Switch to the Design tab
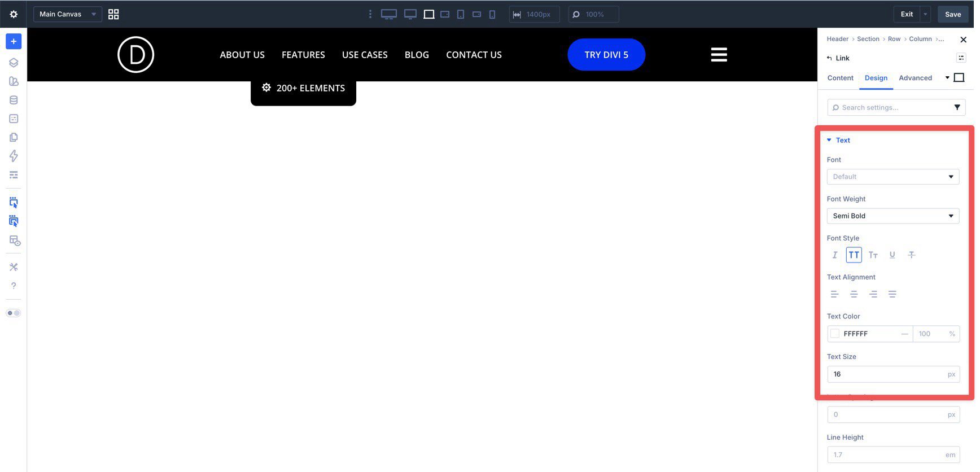This screenshot has width=980, height=472. pos(876,78)
